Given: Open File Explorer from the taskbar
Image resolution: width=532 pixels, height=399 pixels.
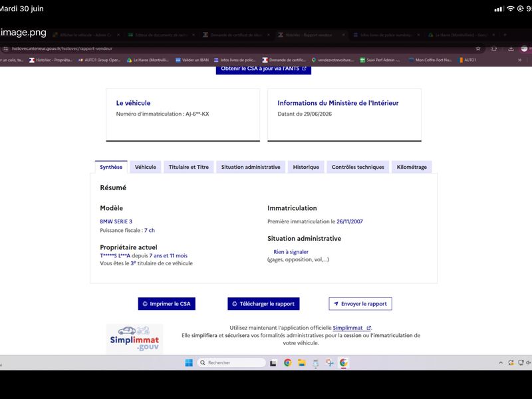Looking at the screenshot, I should pyautogui.click(x=302, y=363).
